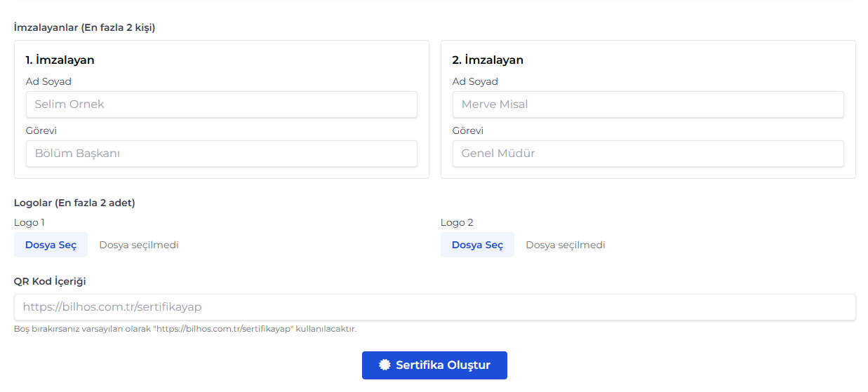Viewport: 868px width, 392px height.
Task: Click the badge icon on Sertifika Oluştur
Action: (384, 365)
